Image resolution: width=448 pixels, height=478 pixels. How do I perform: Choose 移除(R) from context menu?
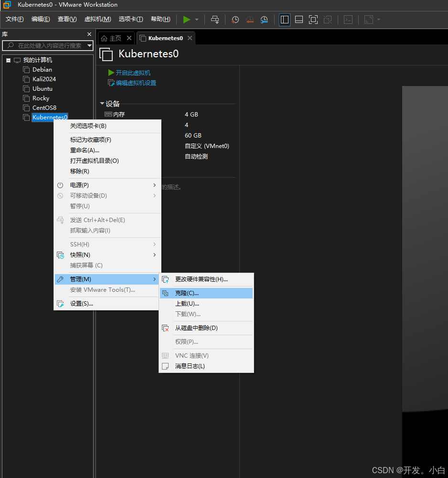[107, 171]
